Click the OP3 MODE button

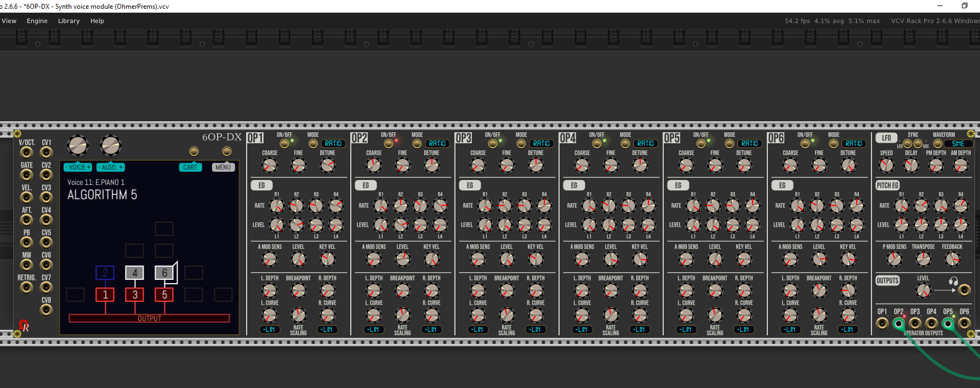point(521,144)
